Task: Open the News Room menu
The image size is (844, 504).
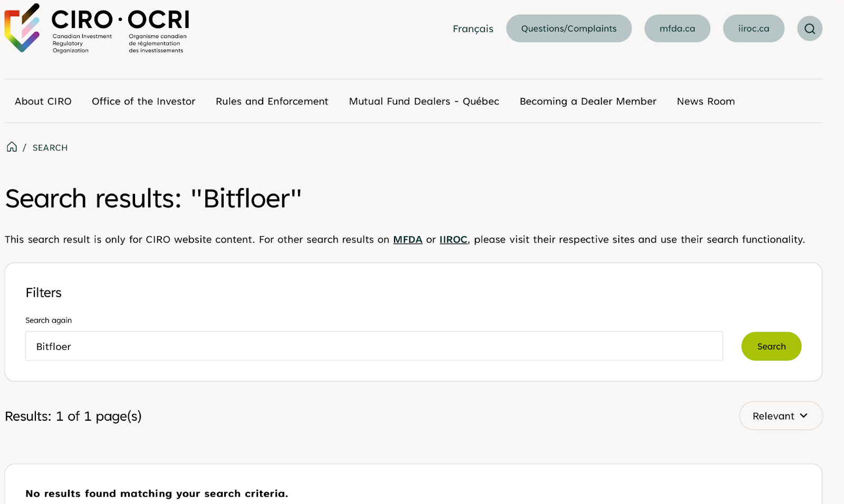Action: tap(706, 101)
